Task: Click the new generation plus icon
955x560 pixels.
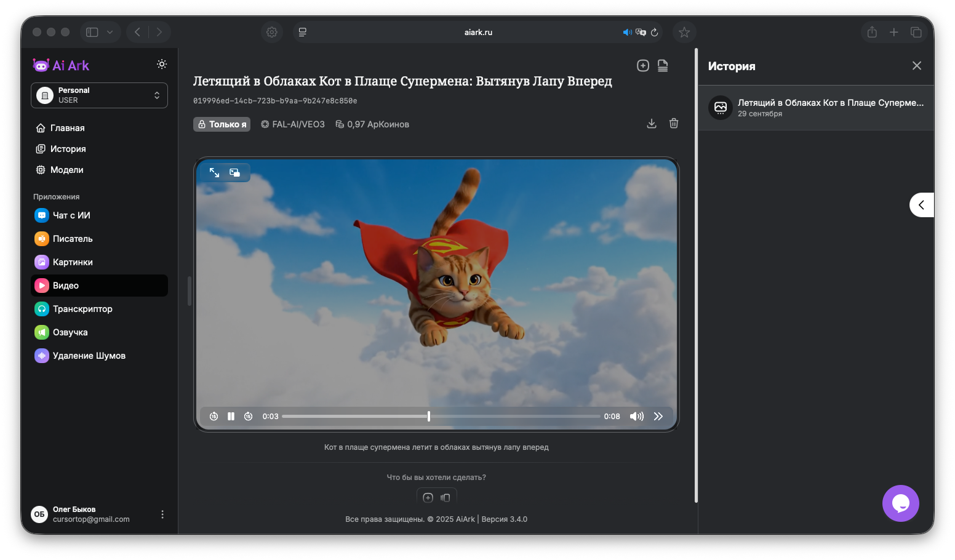Action: coord(642,66)
